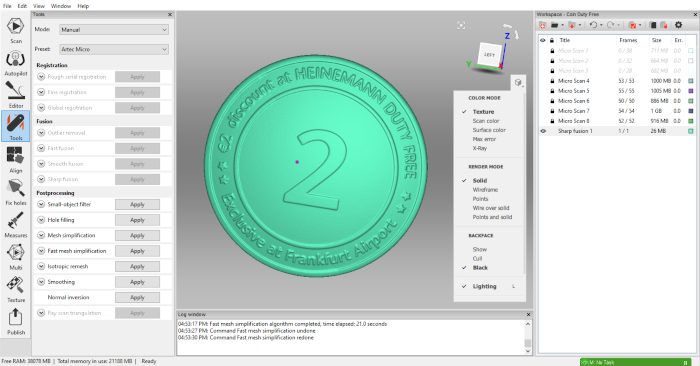Click the delete scans icon with red mark
700x366 pixels.
pyautogui.click(x=664, y=25)
